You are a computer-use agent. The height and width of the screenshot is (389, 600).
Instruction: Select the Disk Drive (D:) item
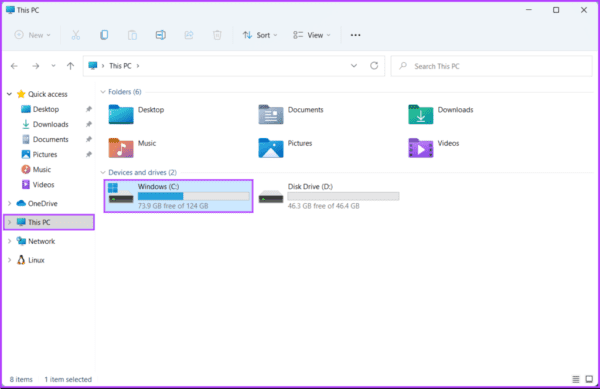point(329,196)
